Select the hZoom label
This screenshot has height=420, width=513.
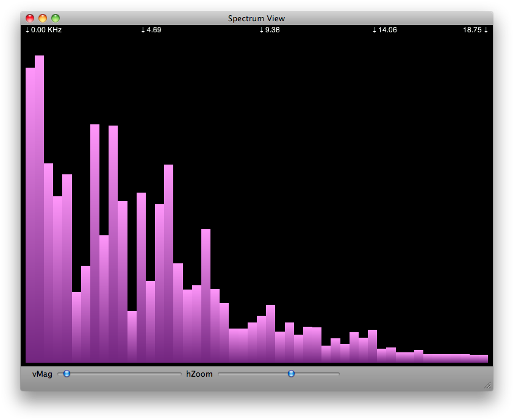[198, 374]
